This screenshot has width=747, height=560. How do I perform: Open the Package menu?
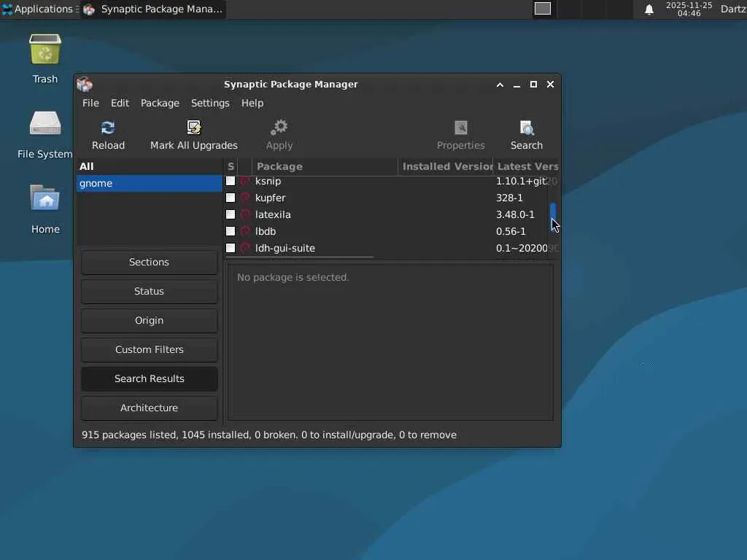click(160, 103)
